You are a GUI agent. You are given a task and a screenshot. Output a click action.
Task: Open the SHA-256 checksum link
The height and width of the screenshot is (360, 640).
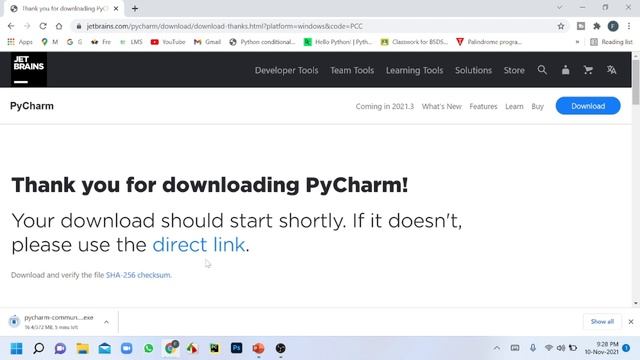138,275
